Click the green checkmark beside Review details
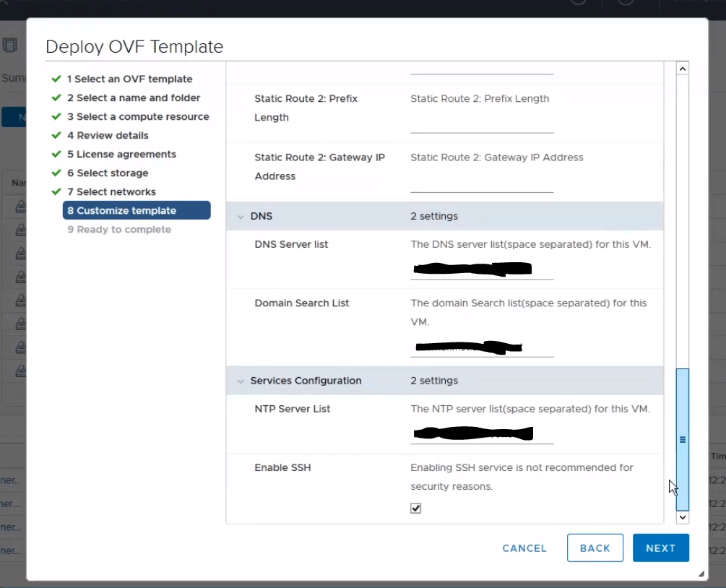Image resolution: width=726 pixels, height=588 pixels. tap(56, 135)
